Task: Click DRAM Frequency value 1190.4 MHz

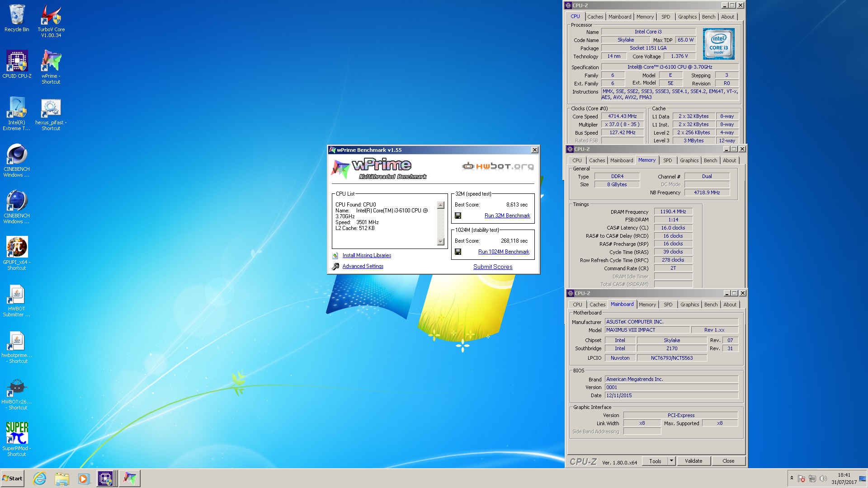Action: tap(673, 212)
